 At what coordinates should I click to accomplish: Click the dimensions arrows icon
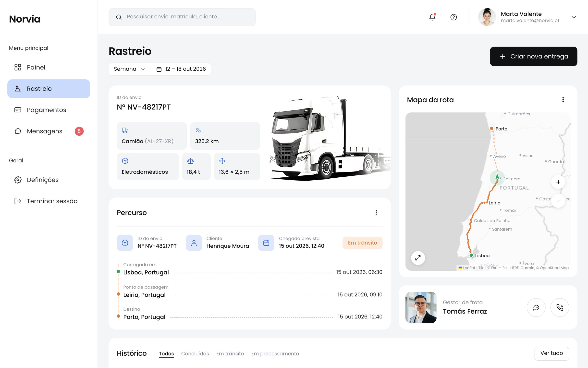point(222,161)
